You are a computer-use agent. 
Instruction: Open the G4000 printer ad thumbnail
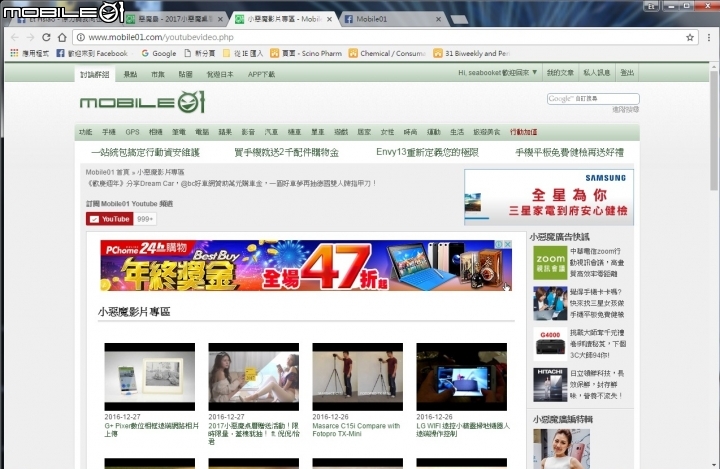(550, 344)
